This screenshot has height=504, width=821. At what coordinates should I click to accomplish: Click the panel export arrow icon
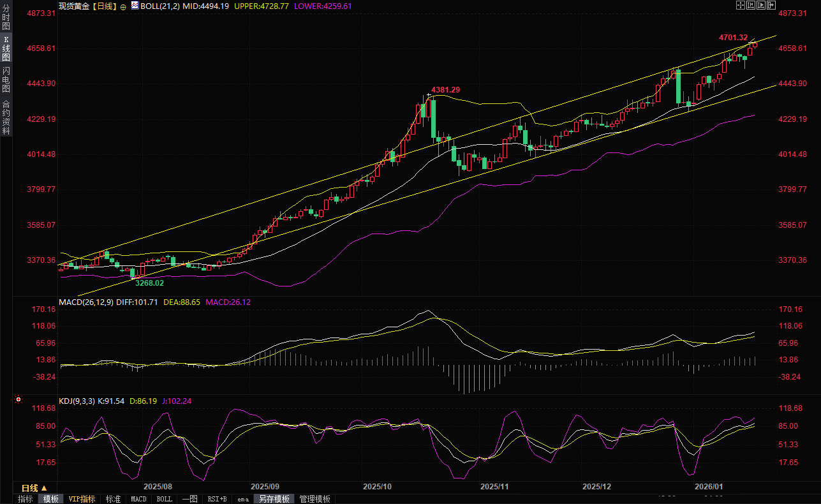771,5
